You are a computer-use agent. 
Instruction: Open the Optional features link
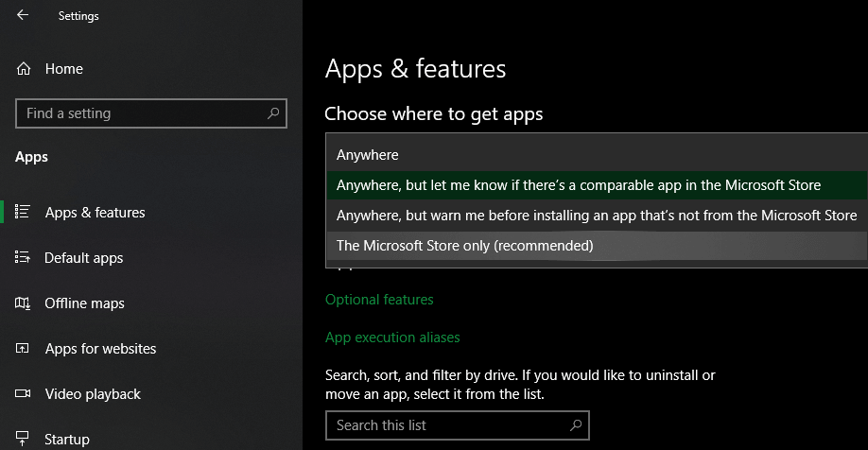[379, 300]
